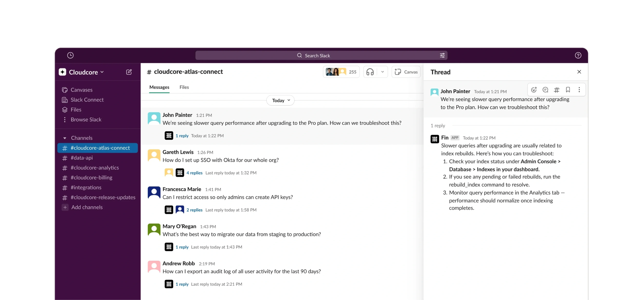Open 1 reply under Andrew Robb's message
The width and height of the screenshot is (644, 300).
[182, 284]
